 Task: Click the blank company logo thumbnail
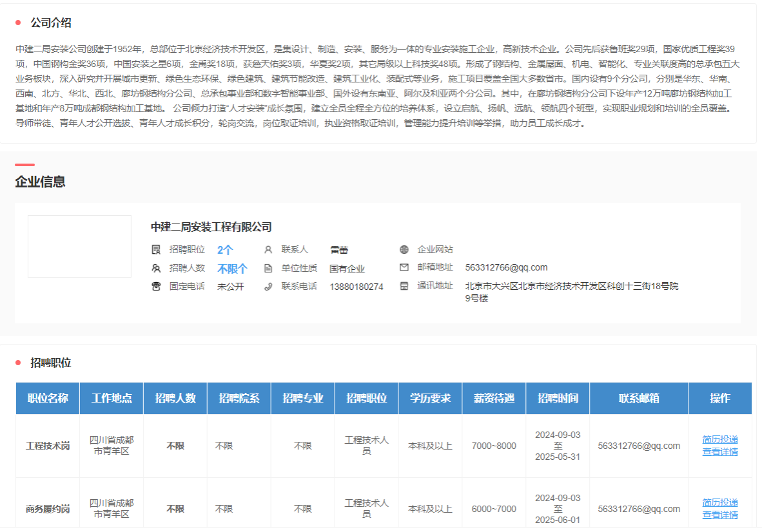80,246
